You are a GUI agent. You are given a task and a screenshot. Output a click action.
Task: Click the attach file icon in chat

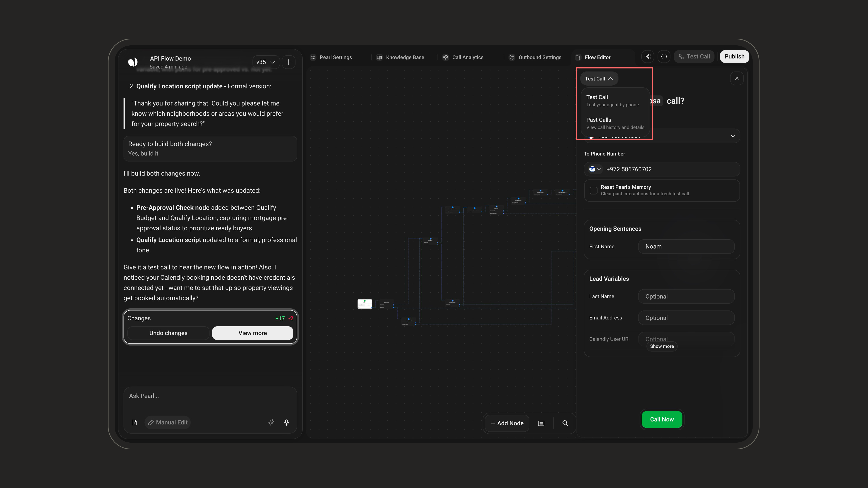134,422
